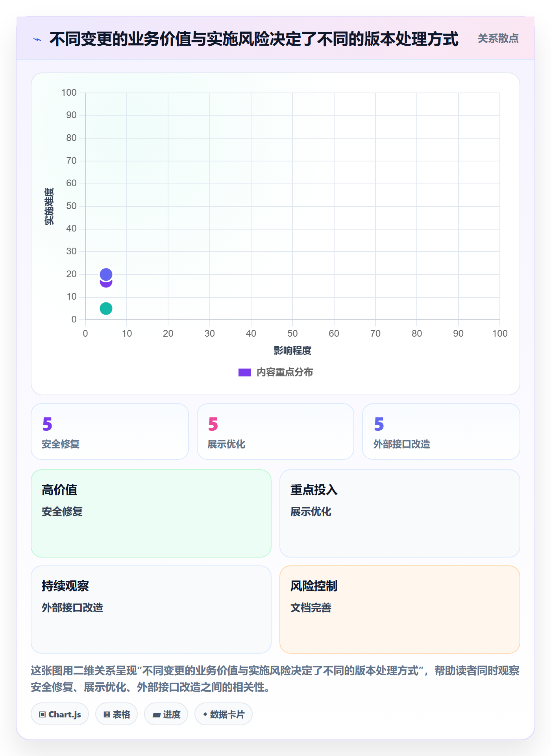This screenshot has height=756, width=551.
Task: Toggle the 内容重点分布 legend swatch
Action: [x=245, y=372]
